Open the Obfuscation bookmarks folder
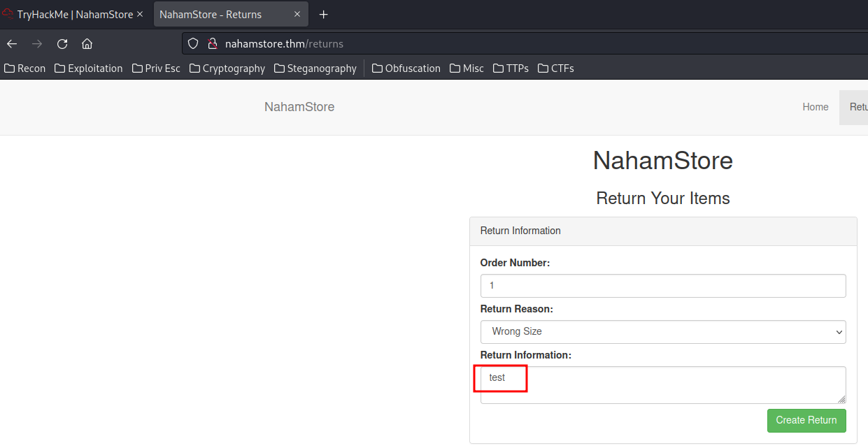 (x=406, y=68)
